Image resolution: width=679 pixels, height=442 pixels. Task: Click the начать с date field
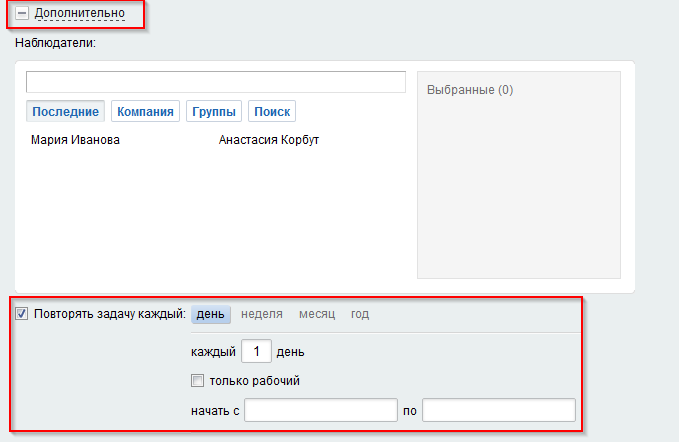(x=321, y=410)
